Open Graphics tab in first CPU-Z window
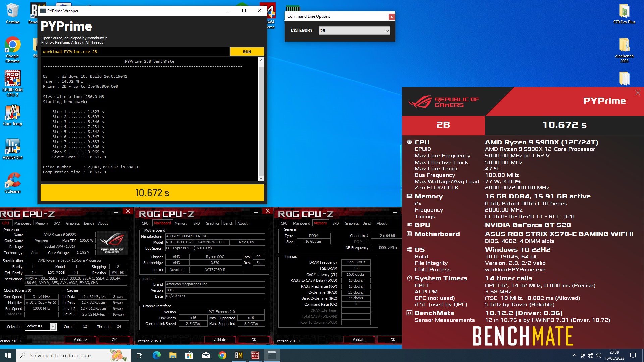This screenshot has width=644, height=362. click(x=73, y=223)
